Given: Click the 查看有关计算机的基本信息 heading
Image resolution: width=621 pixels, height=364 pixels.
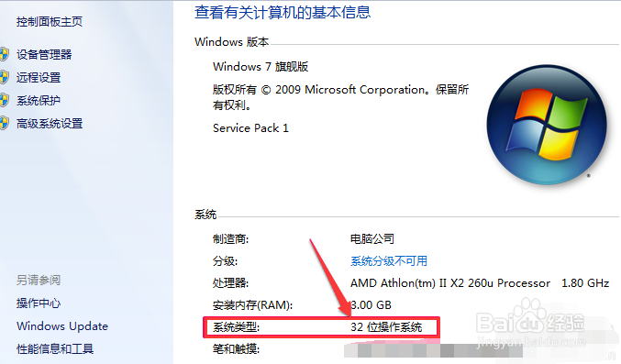Looking at the screenshot, I should (x=283, y=12).
